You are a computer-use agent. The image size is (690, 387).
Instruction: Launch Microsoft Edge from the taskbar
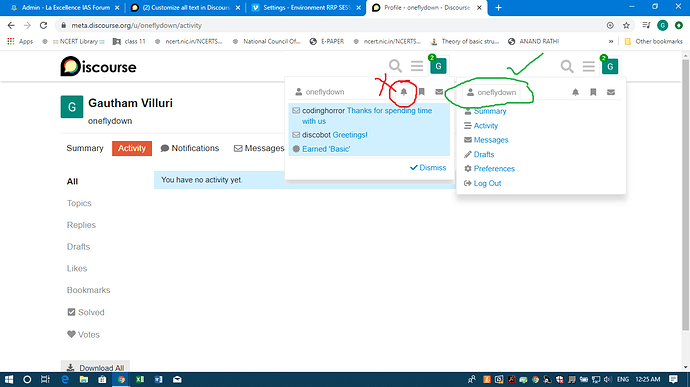65,380
